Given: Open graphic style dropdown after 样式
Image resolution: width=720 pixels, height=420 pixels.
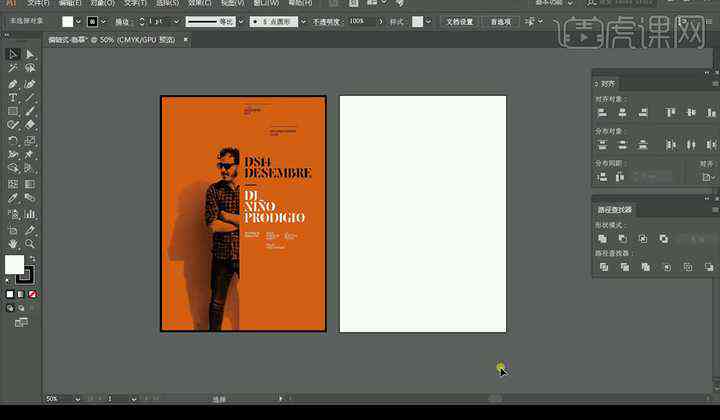Looking at the screenshot, I should tap(428, 22).
